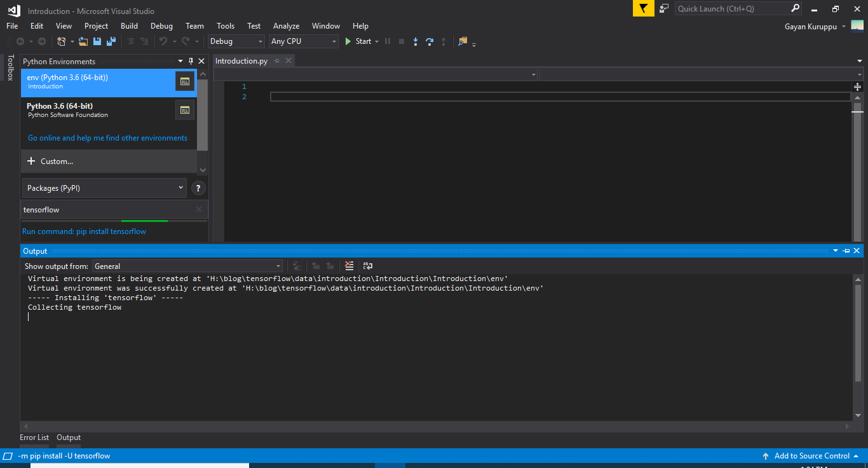Click the Open File folder icon
This screenshot has height=468, width=868.
coord(83,41)
